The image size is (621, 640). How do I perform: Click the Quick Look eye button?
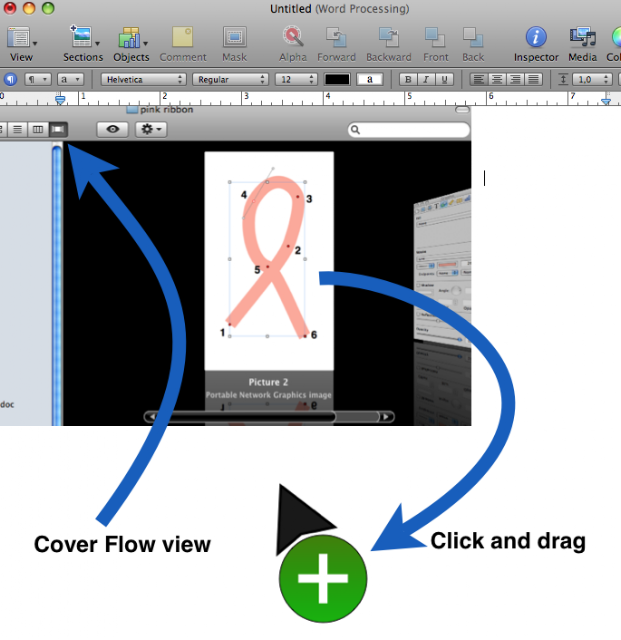point(113,129)
